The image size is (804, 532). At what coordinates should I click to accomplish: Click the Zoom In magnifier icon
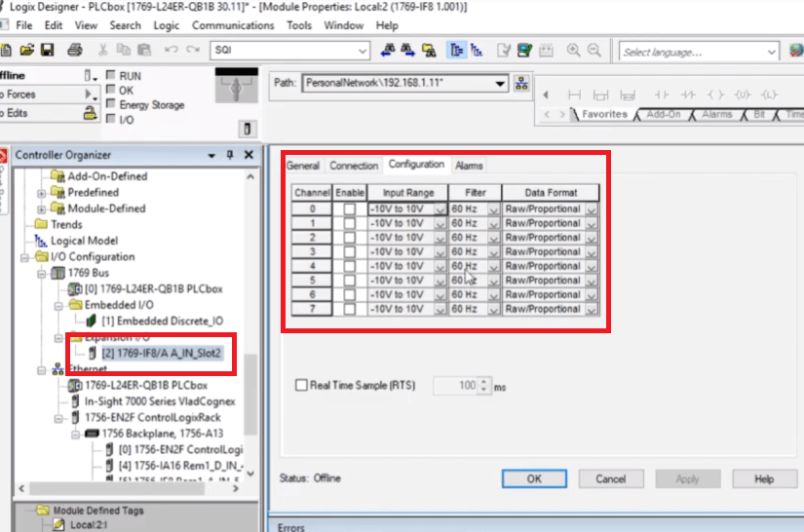tap(573, 51)
